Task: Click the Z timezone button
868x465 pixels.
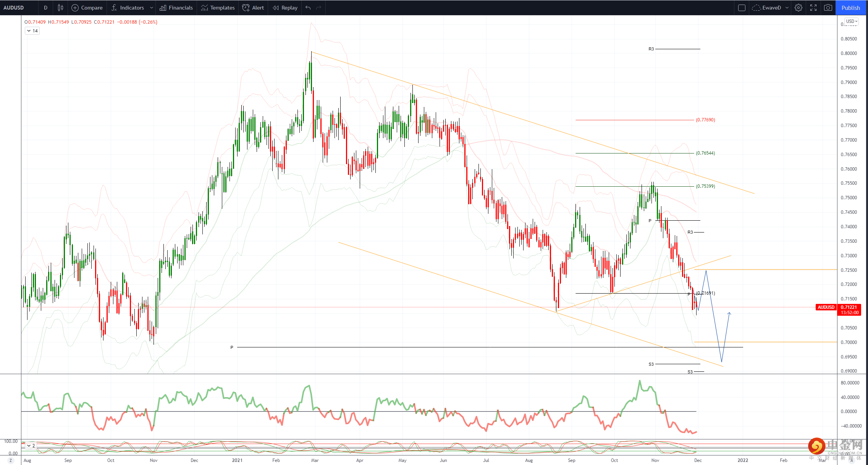Action: [x=11, y=460]
